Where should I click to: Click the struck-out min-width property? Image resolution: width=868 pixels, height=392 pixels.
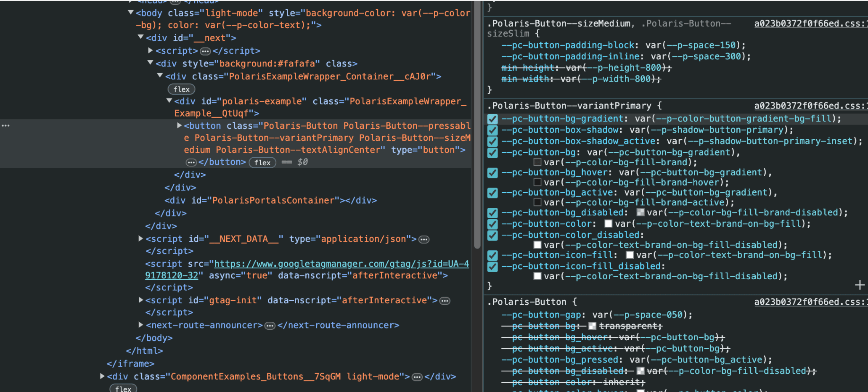(525, 79)
